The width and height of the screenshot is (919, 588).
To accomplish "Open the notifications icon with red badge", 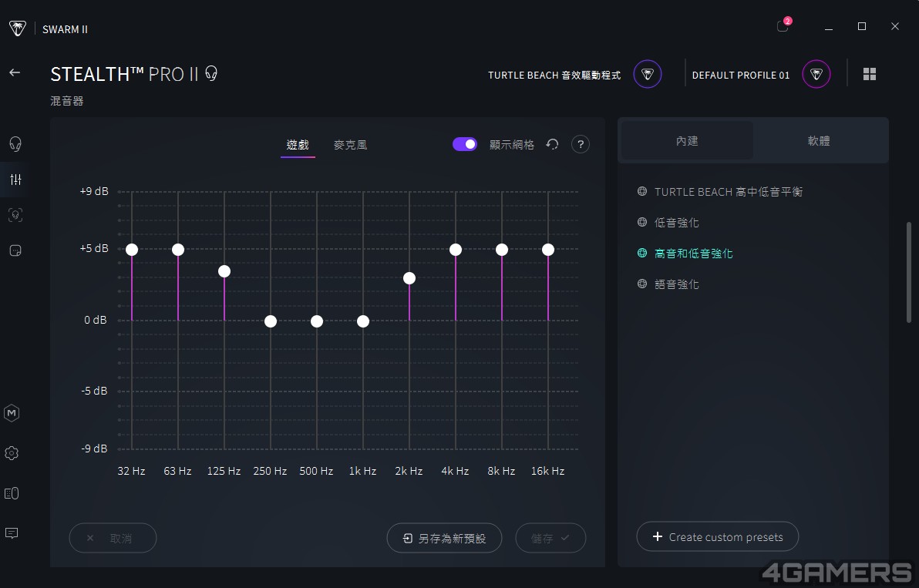I will (783, 25).
